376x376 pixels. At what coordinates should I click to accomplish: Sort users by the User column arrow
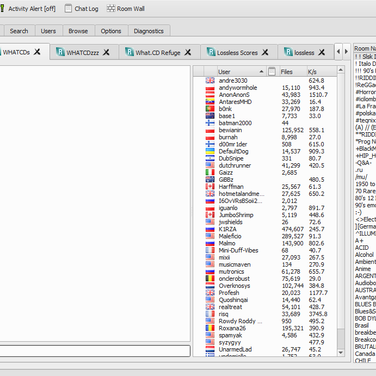[261, 72]
